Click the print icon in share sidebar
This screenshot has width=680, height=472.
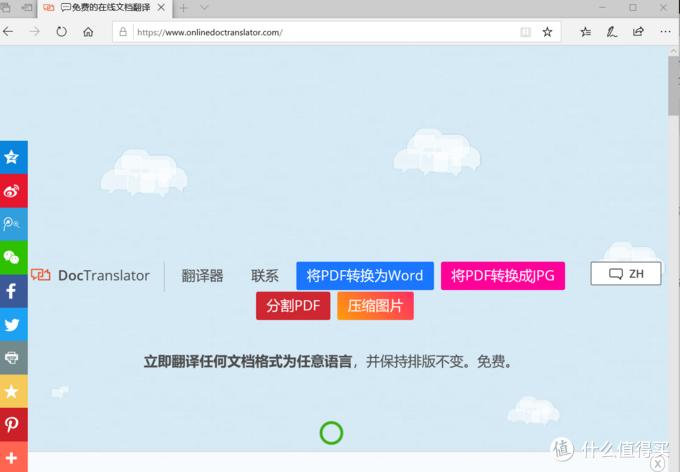click(13, 358)
